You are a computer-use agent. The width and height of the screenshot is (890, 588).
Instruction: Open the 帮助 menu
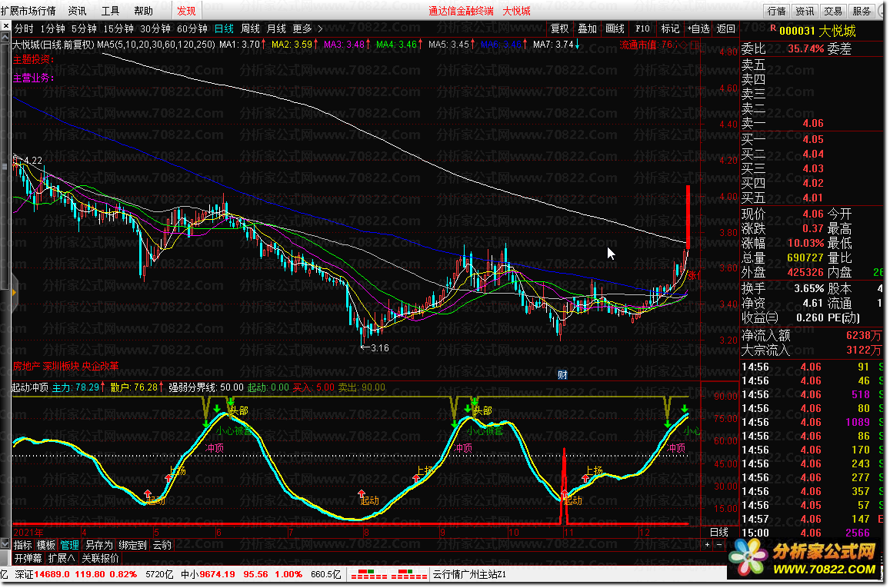point(143,11)
